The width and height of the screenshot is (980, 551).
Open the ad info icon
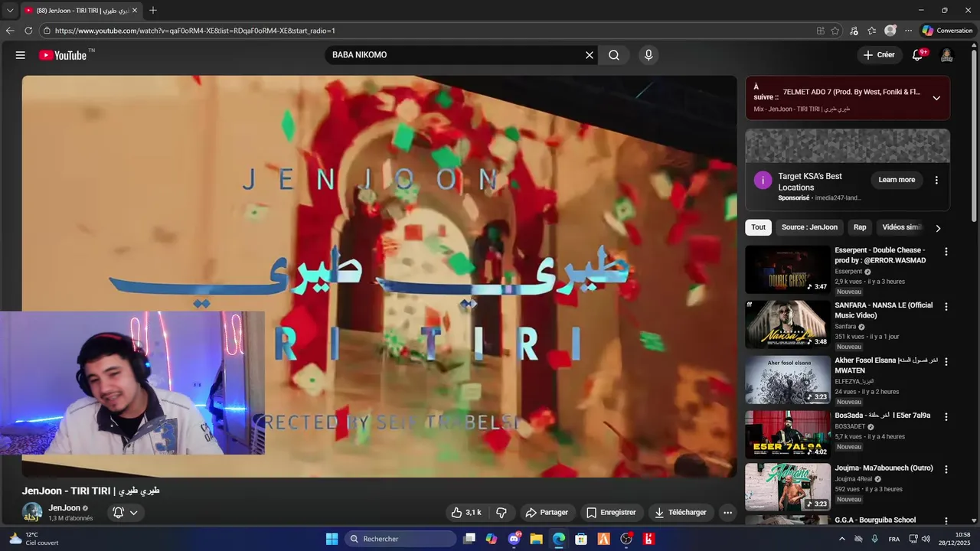pos(763,181)
